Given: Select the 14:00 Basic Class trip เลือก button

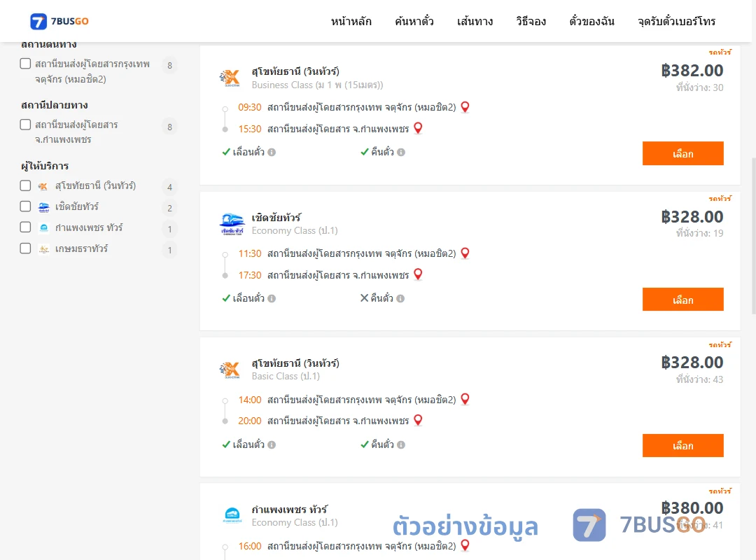Looking at the screenshot, I should pos(682,446).
